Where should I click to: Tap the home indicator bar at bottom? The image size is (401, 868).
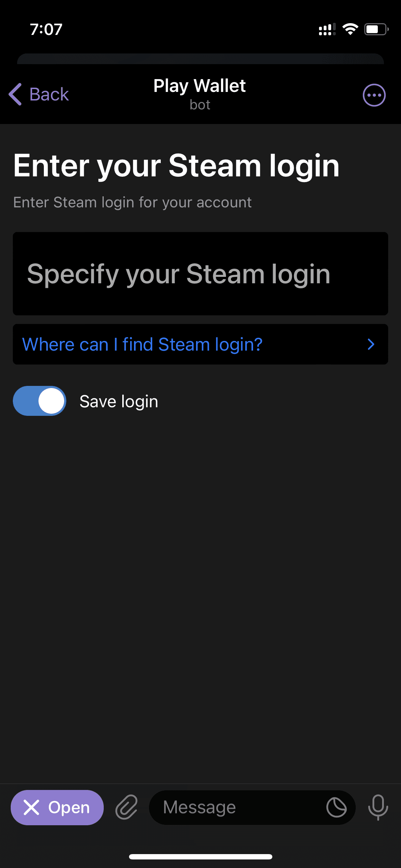coord(200,857)
